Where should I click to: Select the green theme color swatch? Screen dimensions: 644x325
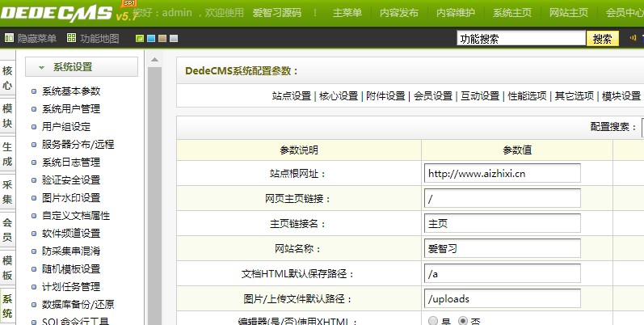pyautogui.click(x=140, y=39)
